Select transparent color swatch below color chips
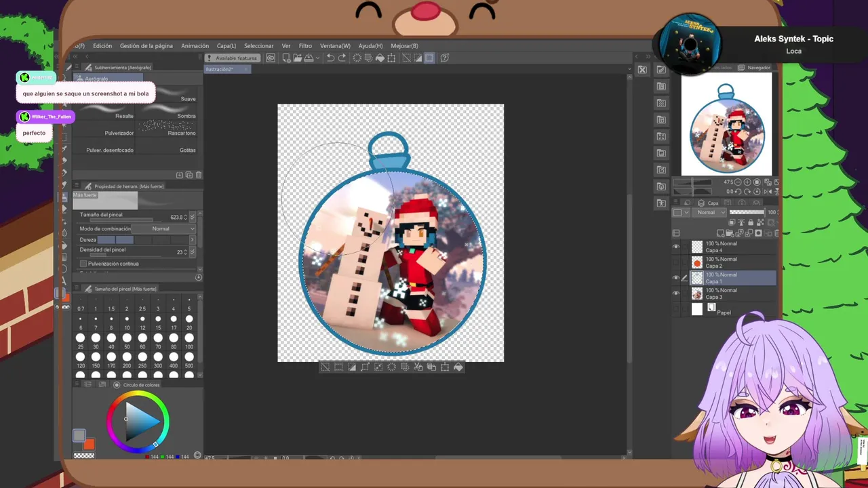Screen dimensions: 868x488 coord(84,456)
